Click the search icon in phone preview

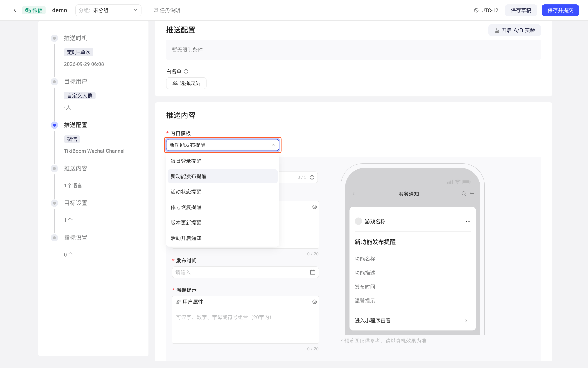tap(464, 194)
